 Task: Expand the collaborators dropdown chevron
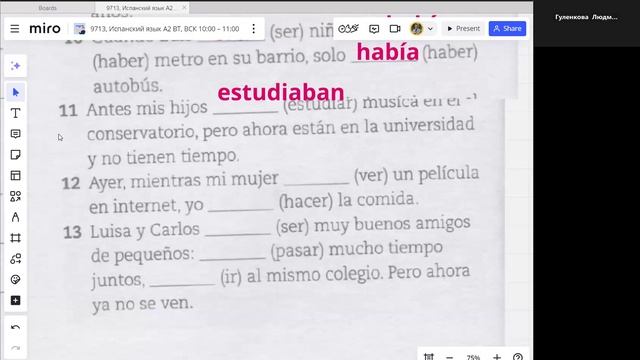point(430,29)
